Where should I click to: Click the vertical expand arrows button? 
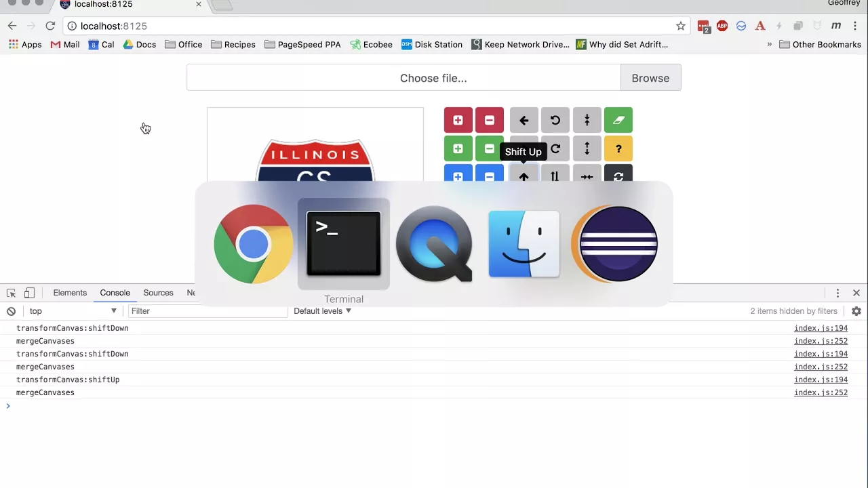click(587, 148)
